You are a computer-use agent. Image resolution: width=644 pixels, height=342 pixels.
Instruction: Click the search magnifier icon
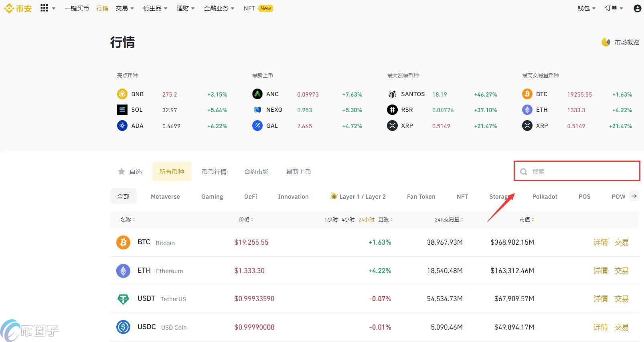[x=524, y=172]
